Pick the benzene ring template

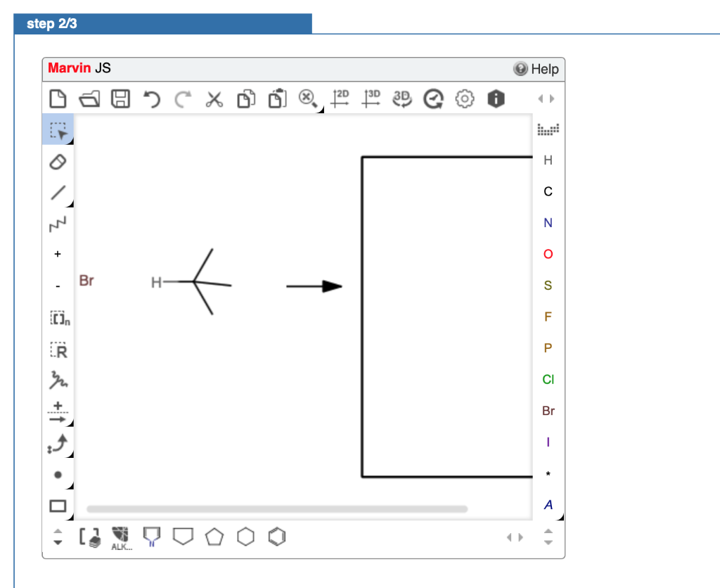click(x=276, y=537)
